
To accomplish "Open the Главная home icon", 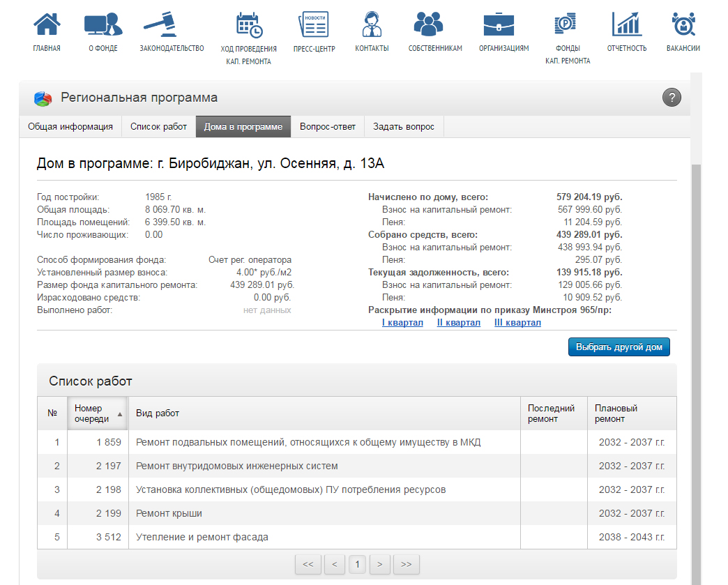I will pyautogui.click(x=47, y=24).
